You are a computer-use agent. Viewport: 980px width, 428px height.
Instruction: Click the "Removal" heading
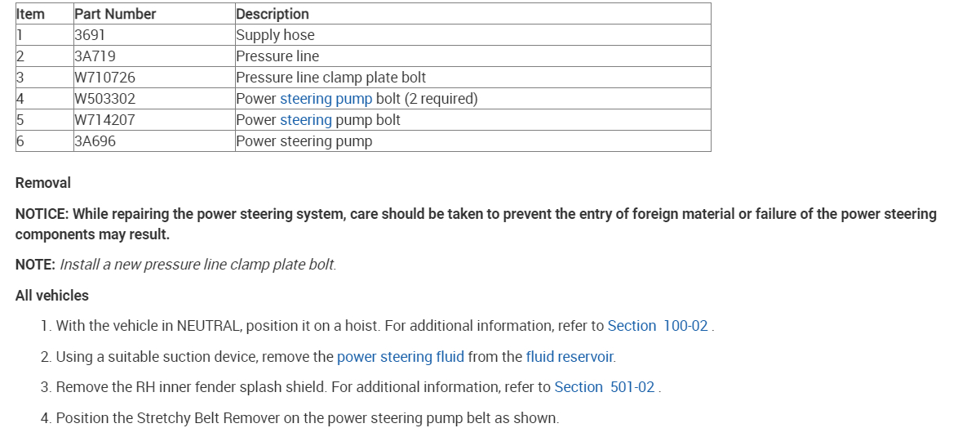tap(43, 183)
